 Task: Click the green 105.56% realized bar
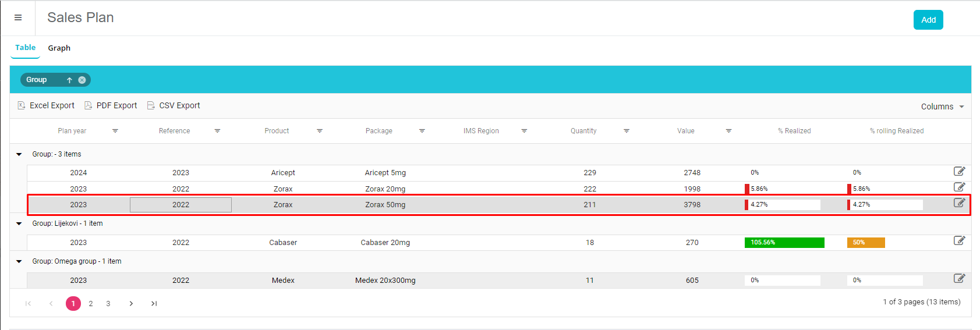[784, 243]
